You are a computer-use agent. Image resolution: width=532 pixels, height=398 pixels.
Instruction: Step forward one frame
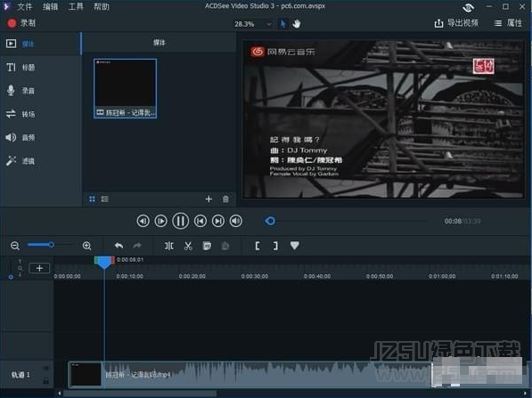160,221
